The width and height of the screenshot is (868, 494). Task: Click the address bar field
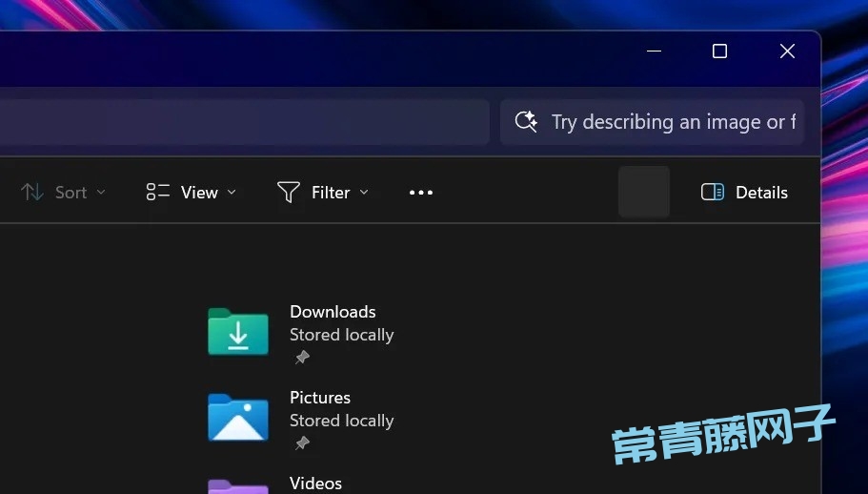click(238, 122)
